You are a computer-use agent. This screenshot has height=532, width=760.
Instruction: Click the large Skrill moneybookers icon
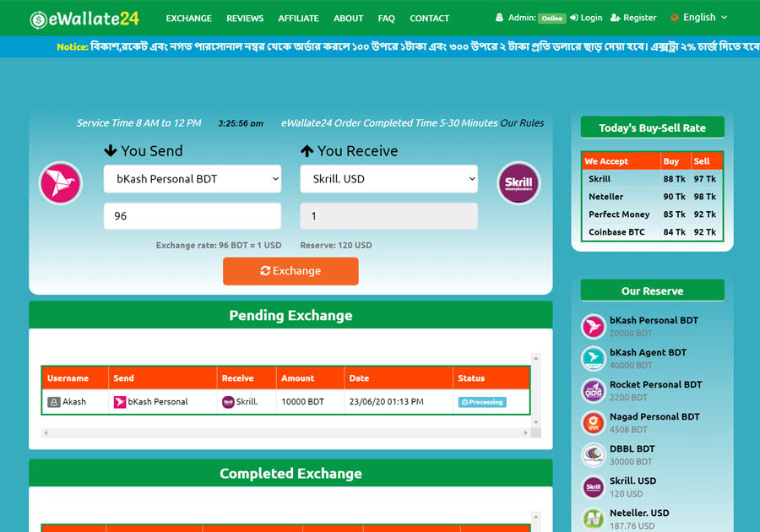click(518, 183)
